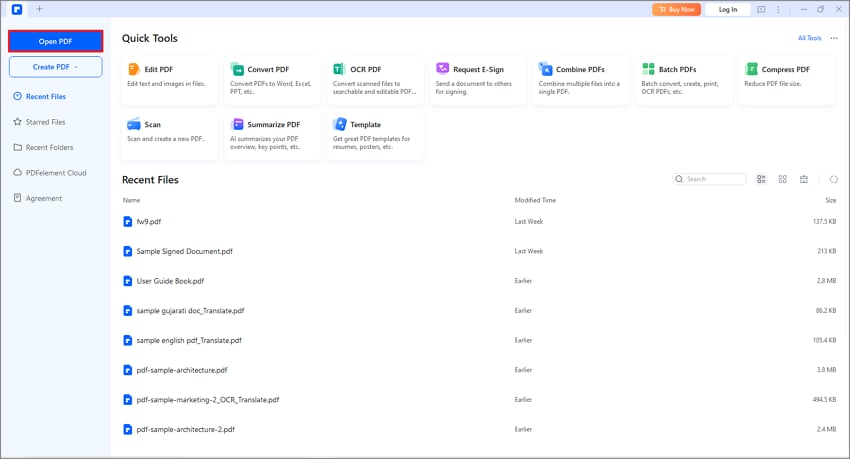The image size is (850, 459).
Task: Open the feedback message icon
Action: 761,9
